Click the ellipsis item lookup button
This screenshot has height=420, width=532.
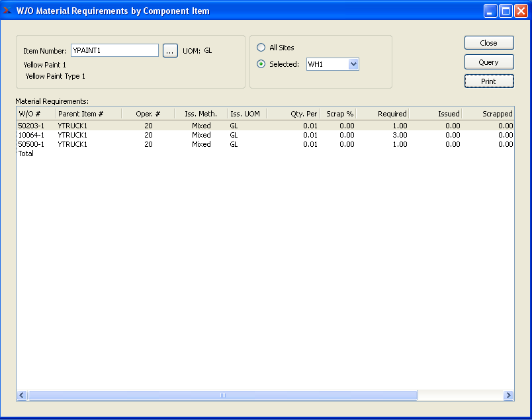tap(170, 51)
